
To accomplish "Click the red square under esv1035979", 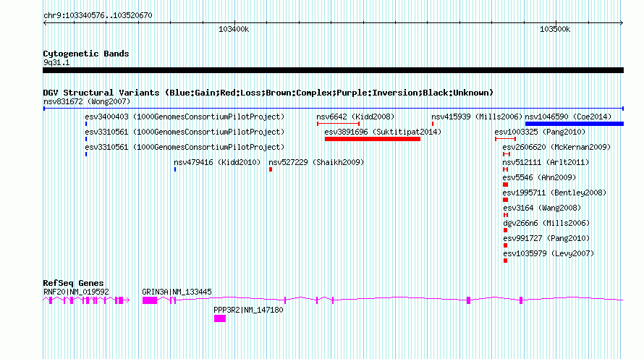I will (505, 261).
